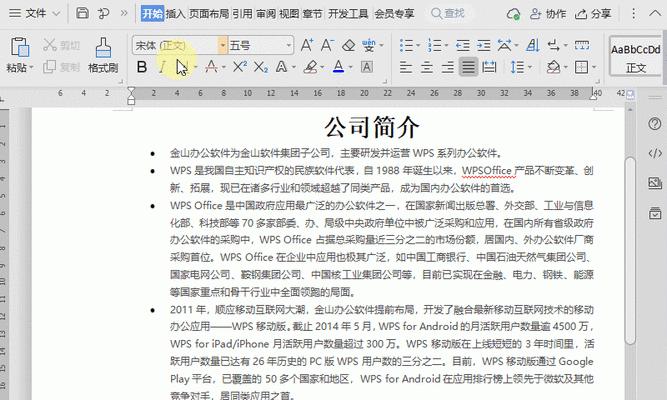The height and width of the screenshot is (400, 667).
Task: Switch to the 审阅 tab
Action: pos(266,14)
